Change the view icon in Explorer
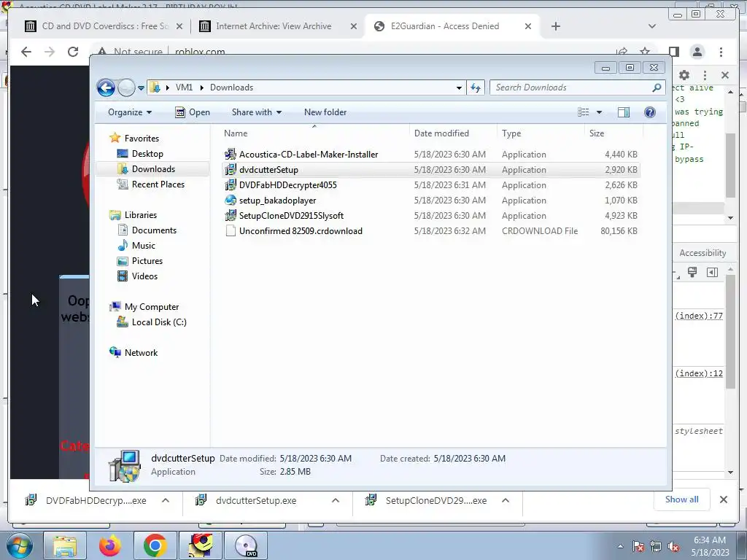The height and width of the screenshot is (560, 747). [584, 112]
